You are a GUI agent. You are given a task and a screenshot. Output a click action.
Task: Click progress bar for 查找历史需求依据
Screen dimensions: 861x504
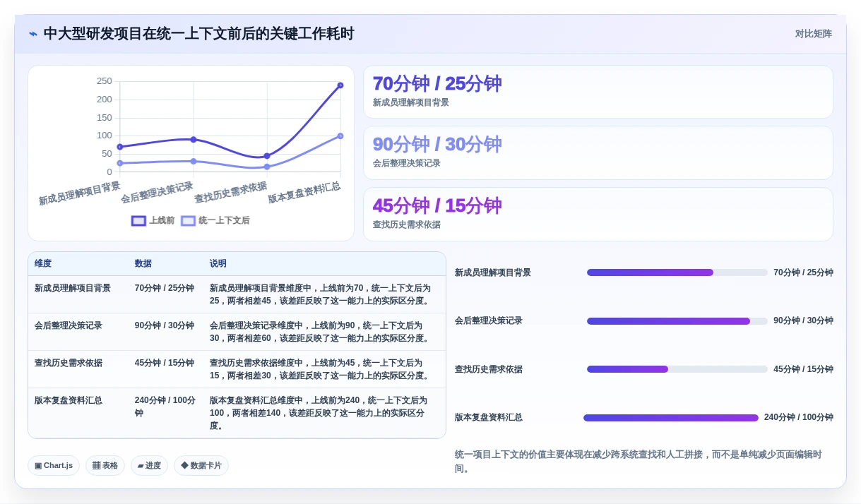(x=677, y=369)
